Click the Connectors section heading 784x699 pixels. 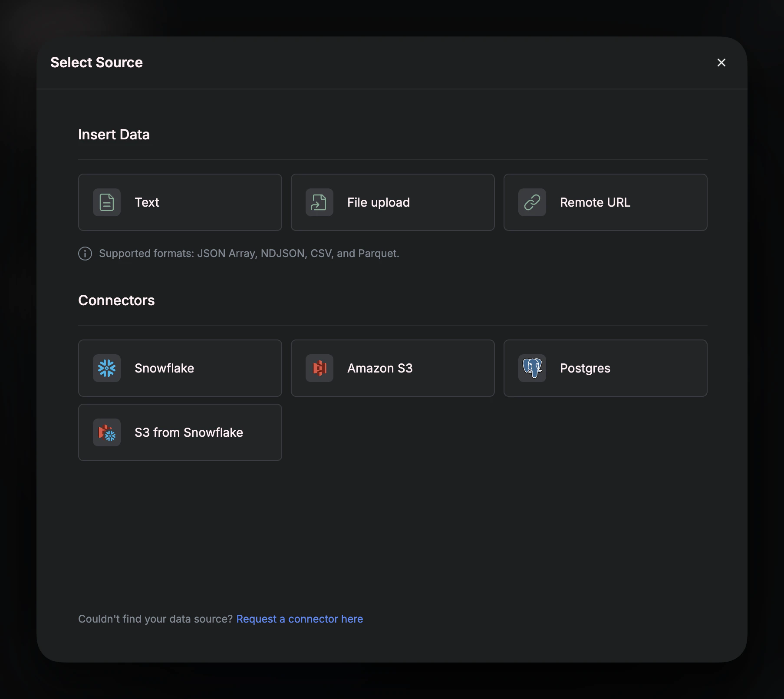[116, 300]
